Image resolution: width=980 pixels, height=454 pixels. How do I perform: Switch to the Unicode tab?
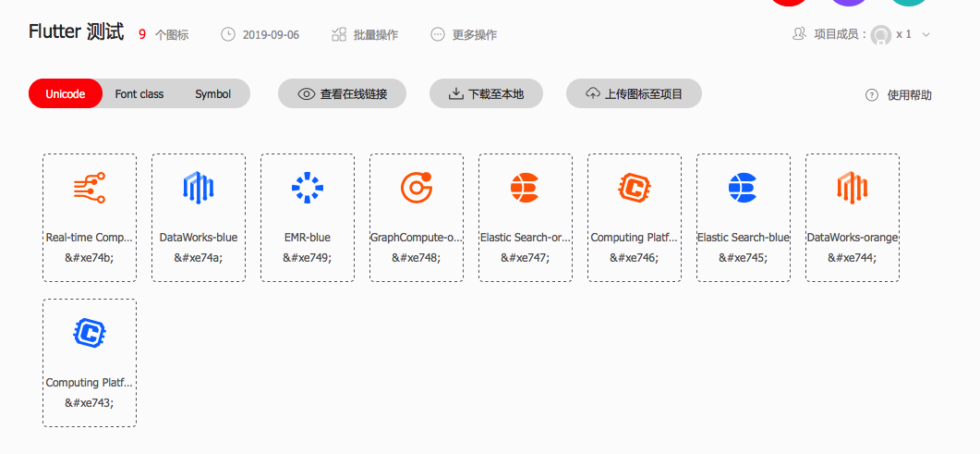pyautogui.click(x=65, y=93)
